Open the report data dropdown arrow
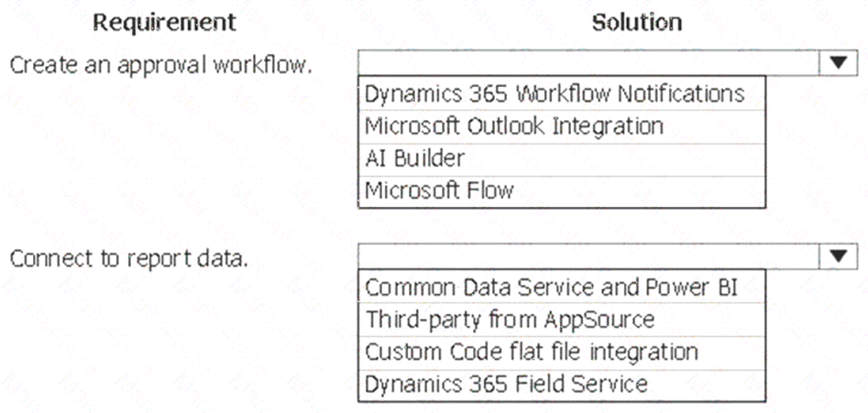 pyautogui.click(x=839, y=256)
